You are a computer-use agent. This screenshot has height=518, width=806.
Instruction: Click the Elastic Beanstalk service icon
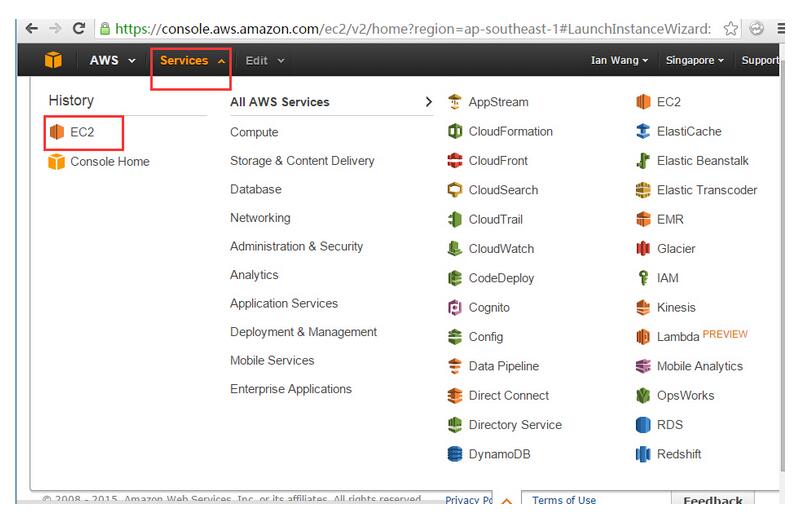pos(643,160)
